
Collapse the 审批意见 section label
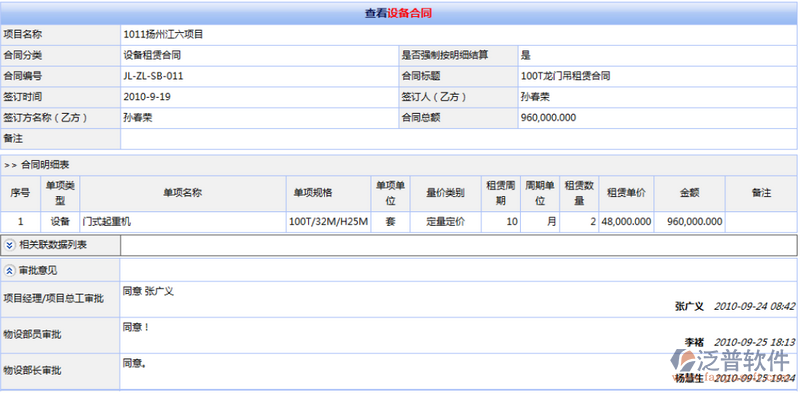click(38, 271)
